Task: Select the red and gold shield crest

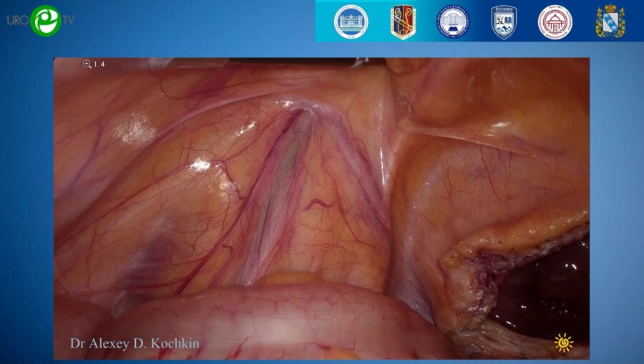Action: tap(402, 21)
